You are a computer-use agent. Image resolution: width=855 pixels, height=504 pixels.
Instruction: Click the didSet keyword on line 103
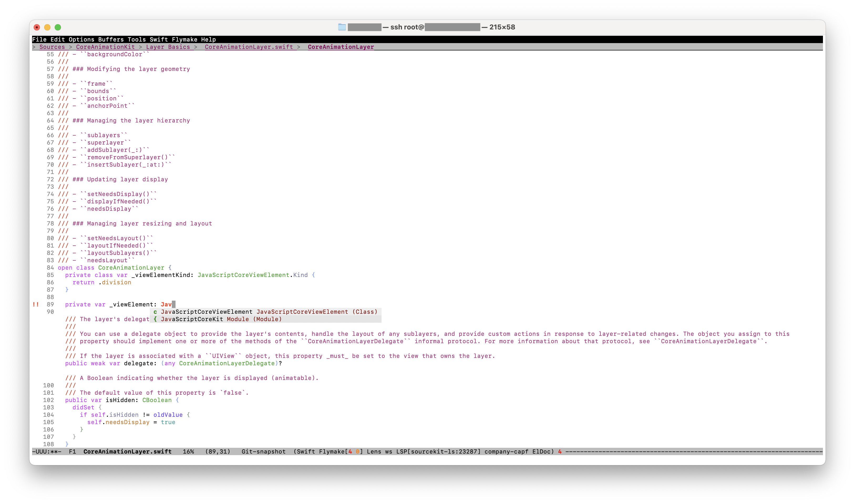83,408
